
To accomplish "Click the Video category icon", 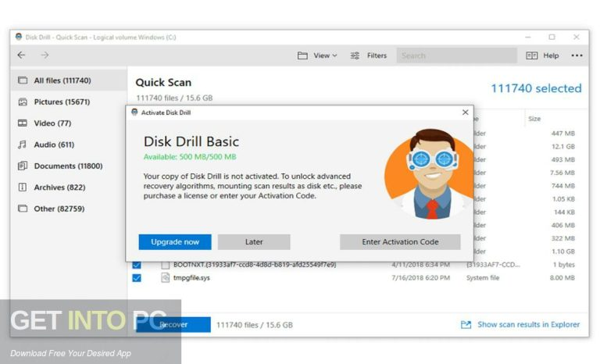I will pos(23,123).
